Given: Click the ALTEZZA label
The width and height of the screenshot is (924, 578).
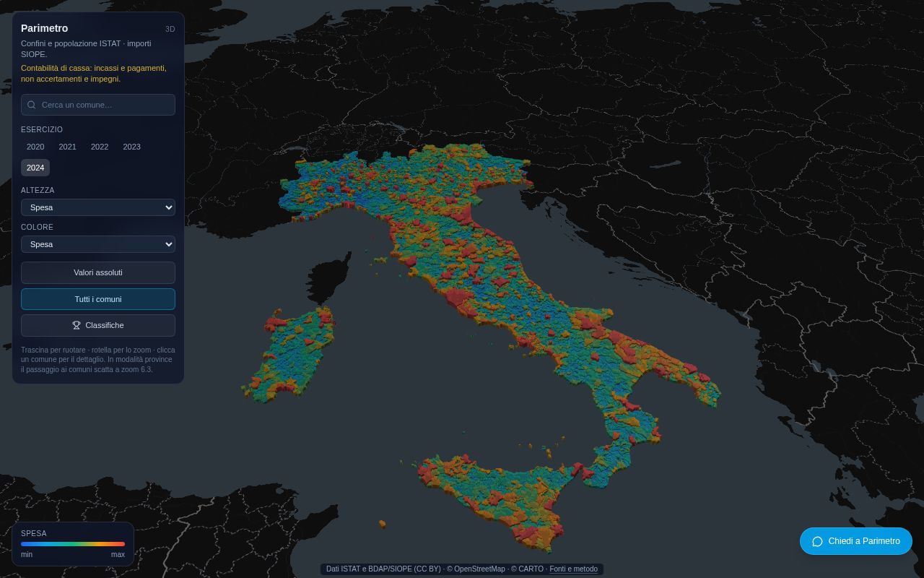Looking at the screenshot, I should coord(38,190).
